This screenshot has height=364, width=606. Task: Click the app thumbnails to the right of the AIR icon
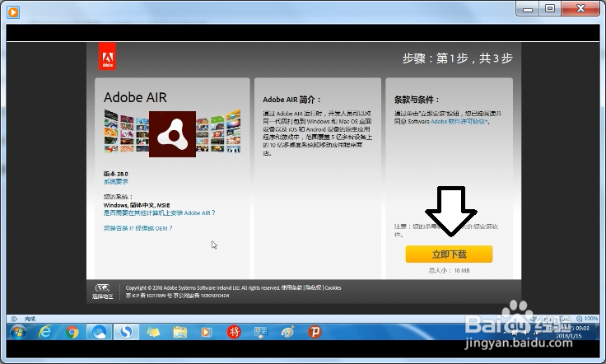coord(218,132)
